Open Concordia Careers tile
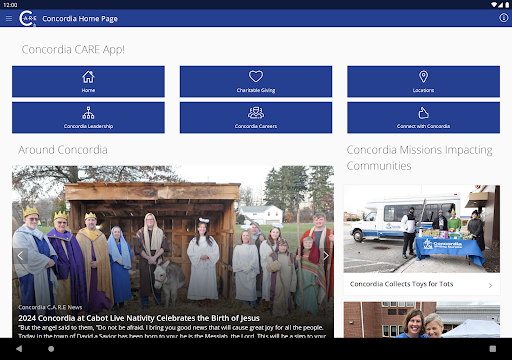This screenshot has height=360, width=512. pyautogui.click(x=256, y=118)
